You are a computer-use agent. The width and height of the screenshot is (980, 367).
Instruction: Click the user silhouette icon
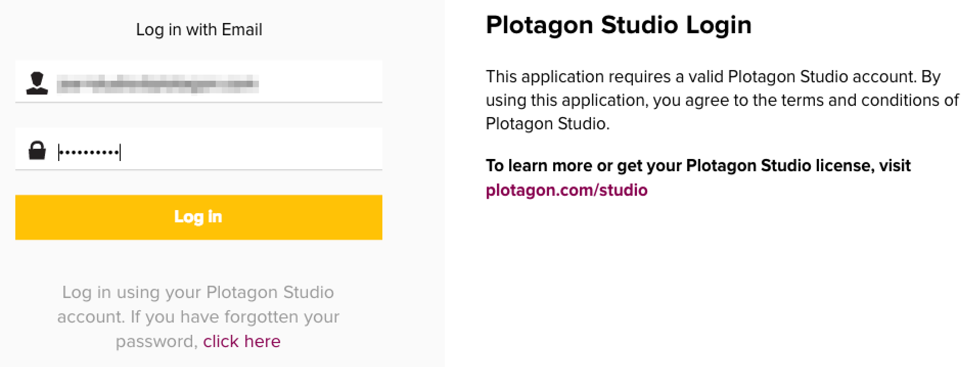click(37, 83)
